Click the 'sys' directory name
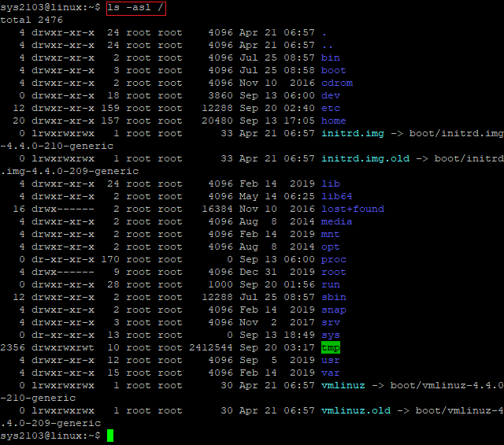Screen dimensions: 504x445 331,335
